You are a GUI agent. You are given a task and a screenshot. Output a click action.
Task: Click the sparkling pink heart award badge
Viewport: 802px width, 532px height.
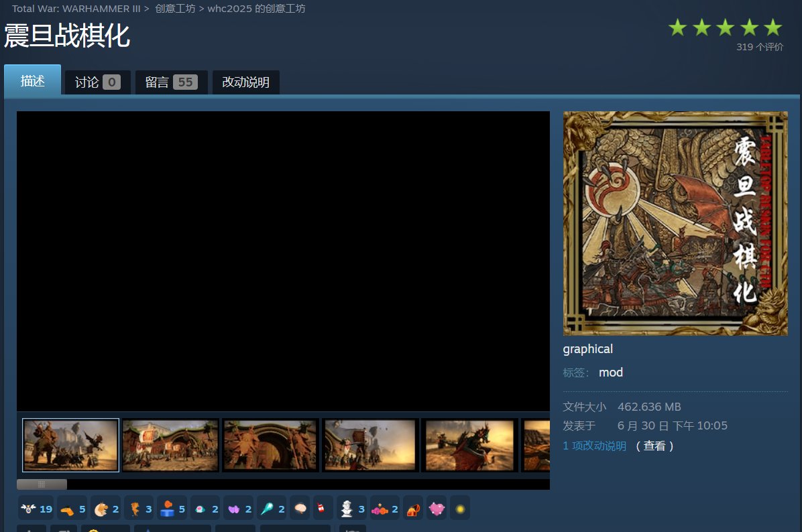click(x=437, y=509)
